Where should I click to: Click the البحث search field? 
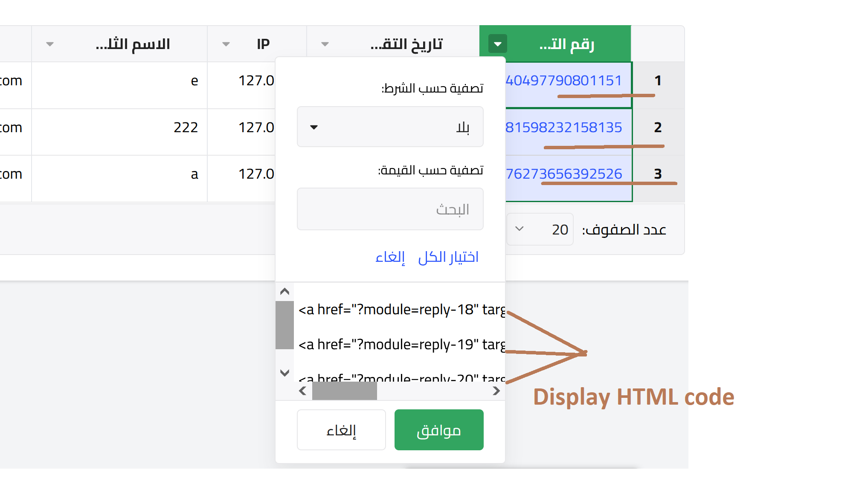(390, 209)
